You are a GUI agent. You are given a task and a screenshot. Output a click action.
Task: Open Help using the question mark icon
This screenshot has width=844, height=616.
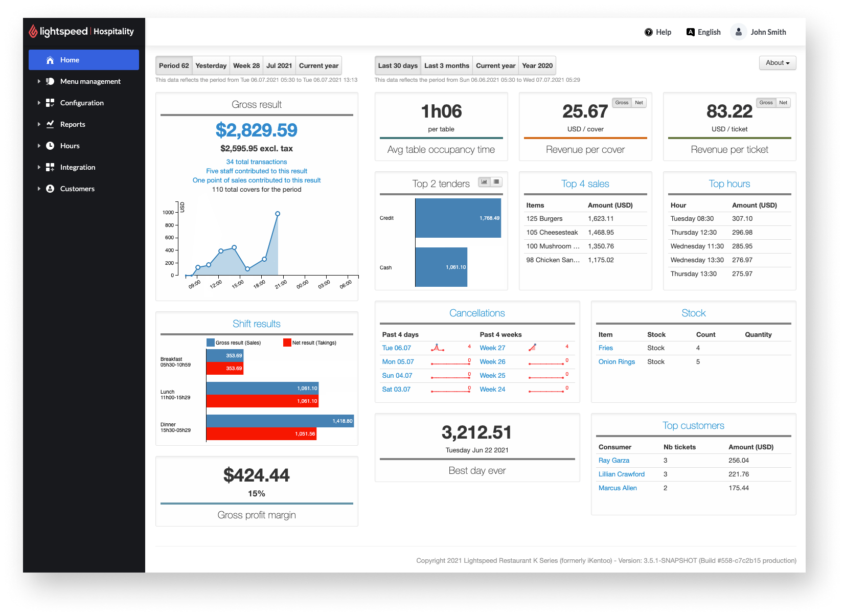648,32
